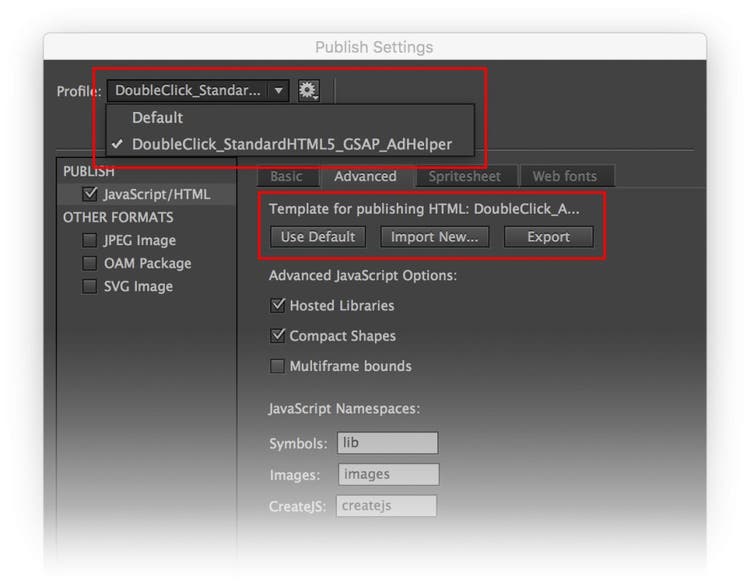Viewport: 750px width, 584px height.
Task: Click the Use Default template button
Action: pyautogui.click(x=318, y=237)
